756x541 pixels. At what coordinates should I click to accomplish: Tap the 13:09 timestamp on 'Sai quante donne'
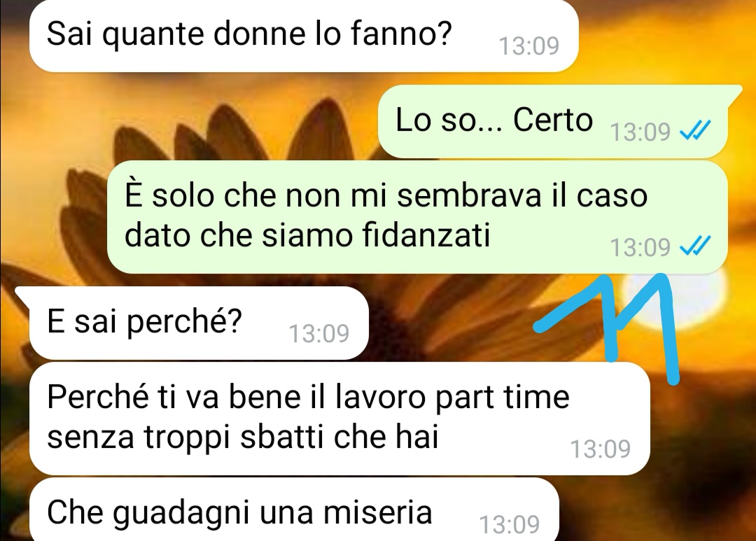(529, 46)
